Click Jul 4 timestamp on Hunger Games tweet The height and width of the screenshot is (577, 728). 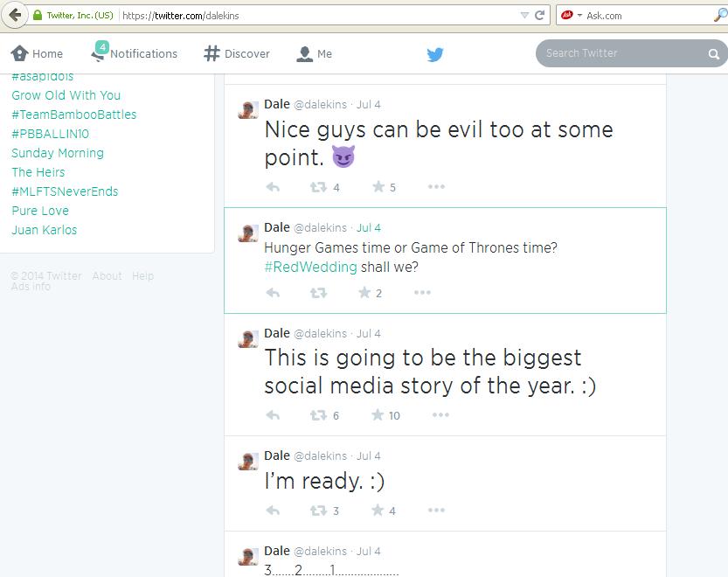[x=369, y=227]
